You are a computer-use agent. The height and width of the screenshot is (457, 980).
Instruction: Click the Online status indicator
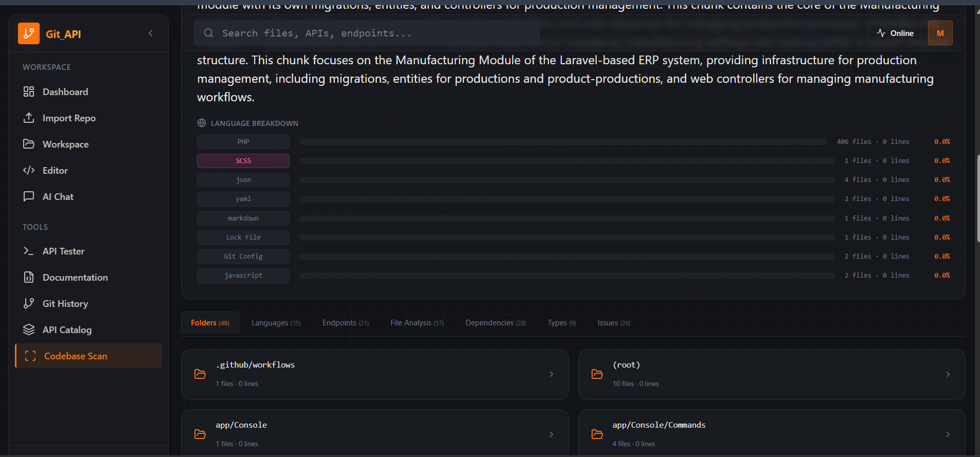895,33
